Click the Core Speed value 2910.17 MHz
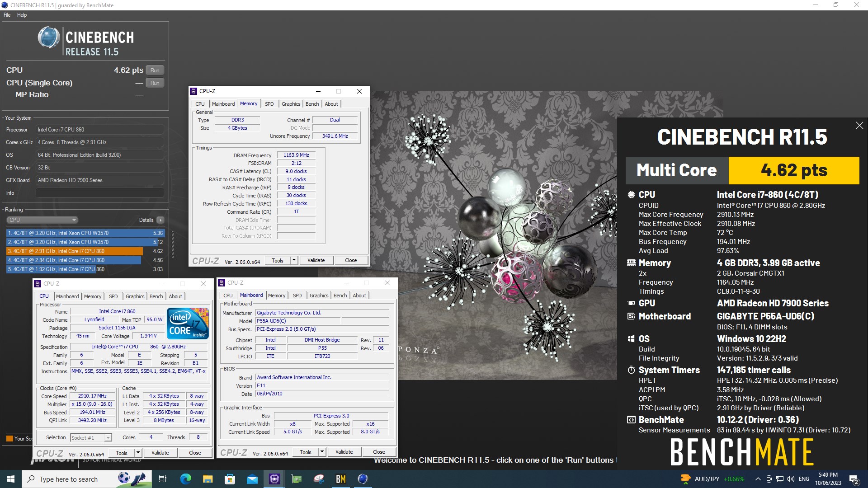The image size is (868, 488). pos(92,396)
